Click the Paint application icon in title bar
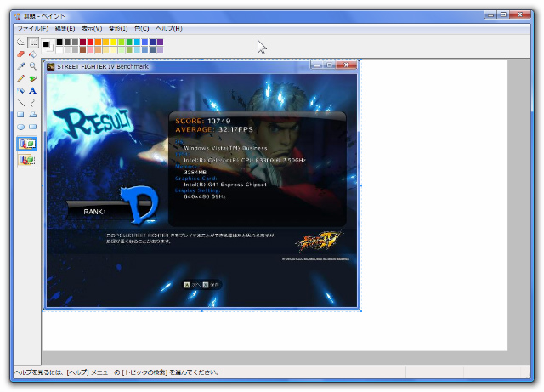Image resolution: width=544 pixels, height=392 pixels. pos(17,16)
